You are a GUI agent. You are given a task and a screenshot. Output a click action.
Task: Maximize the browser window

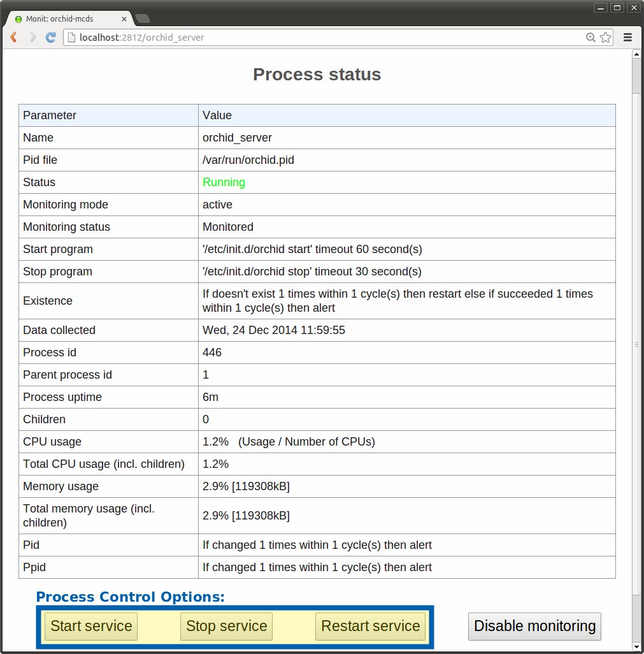617,8
